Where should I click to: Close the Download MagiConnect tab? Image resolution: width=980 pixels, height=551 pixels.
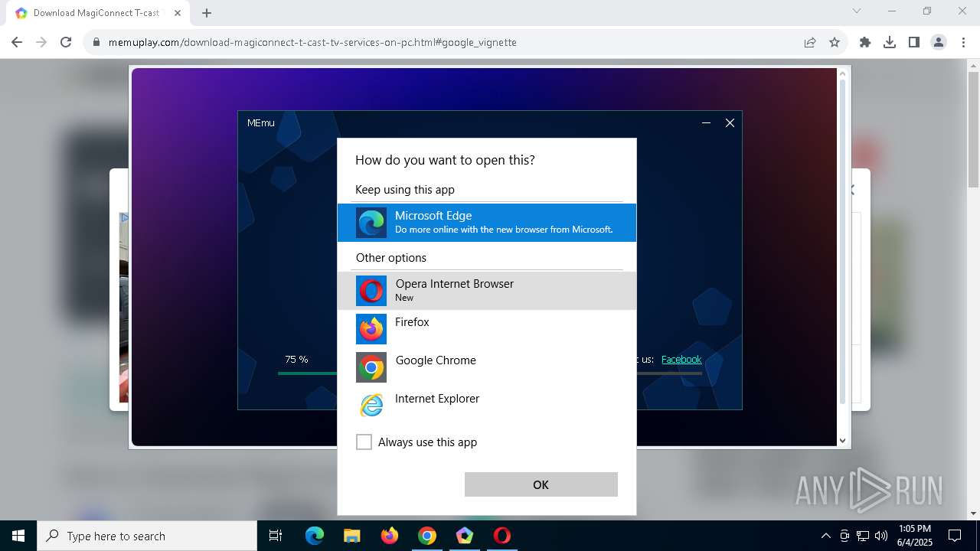(x=178, y=13)
